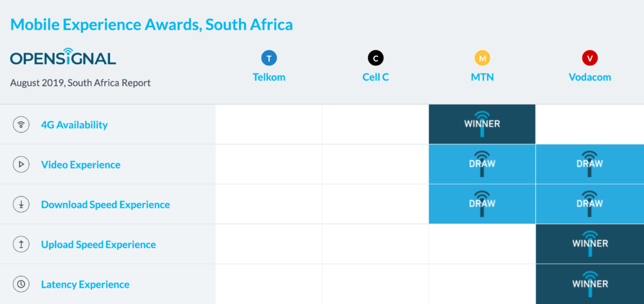This screenshot has width=644, height=304.
Task: Click the yellow MTN M logo
Action: coord(482,58)
